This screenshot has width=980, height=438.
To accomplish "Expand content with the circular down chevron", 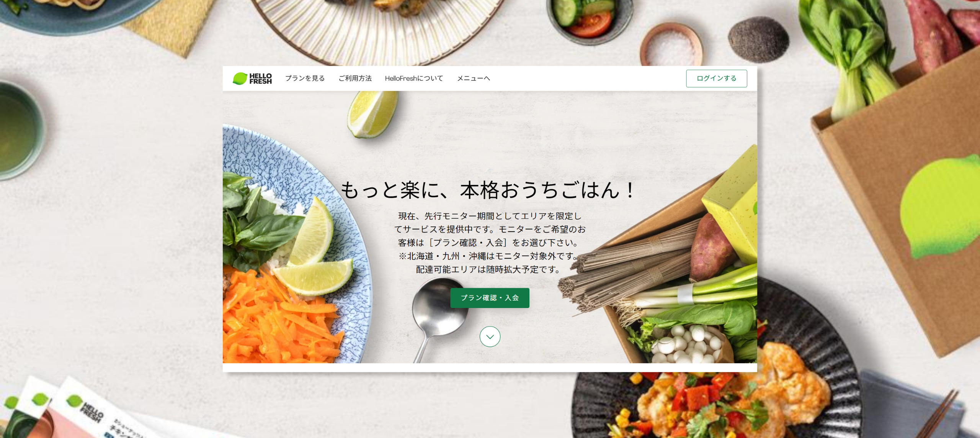I will [490, 336].
